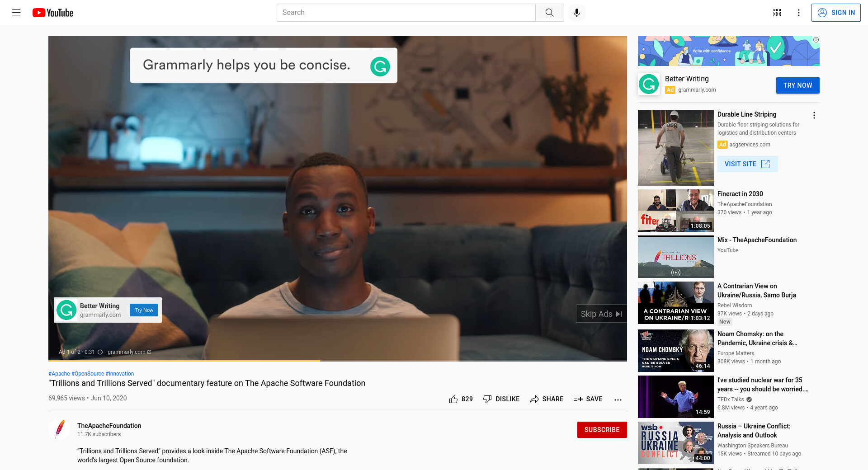
Task: Open options menu for Durable Line Striping
Action: [x=814, y=115]
